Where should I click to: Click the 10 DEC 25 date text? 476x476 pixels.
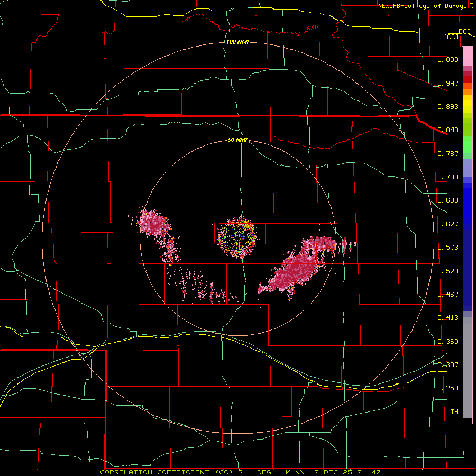click(x=331, y=472)
